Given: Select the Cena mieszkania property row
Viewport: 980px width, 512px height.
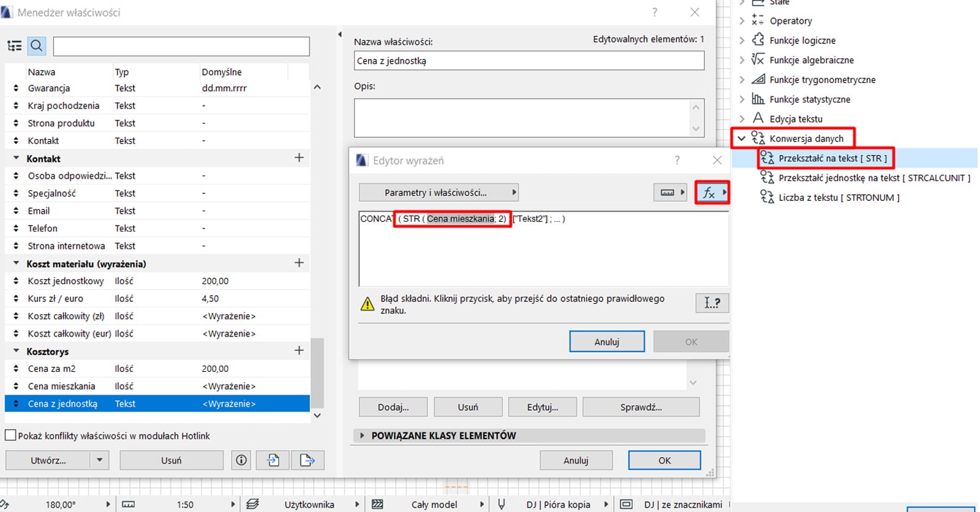Looking at the screenshot, I should pos(157,386).
